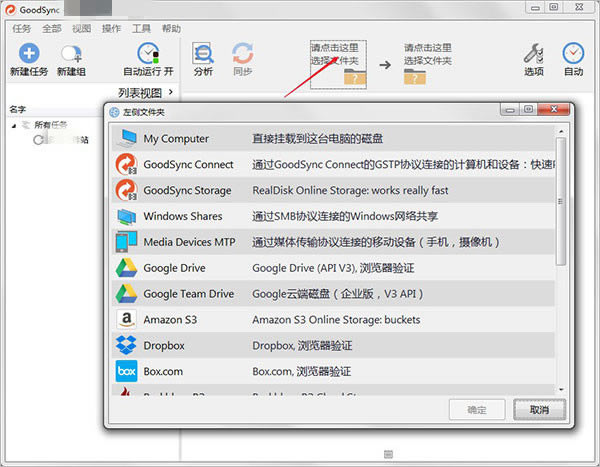This screenshot has width=600, height=467.
Task: Choose Dropbox from the list
Action: (166, 346)
